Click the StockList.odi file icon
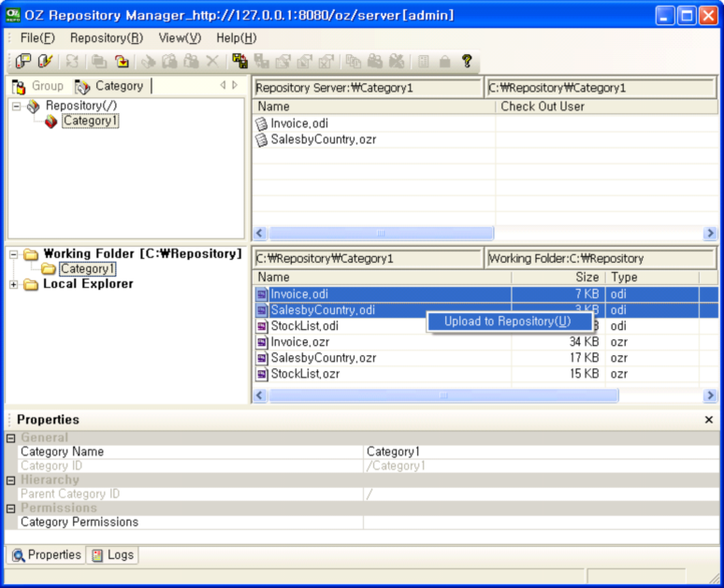The height and width of the screenshot is (588, 724). (262, 326)
